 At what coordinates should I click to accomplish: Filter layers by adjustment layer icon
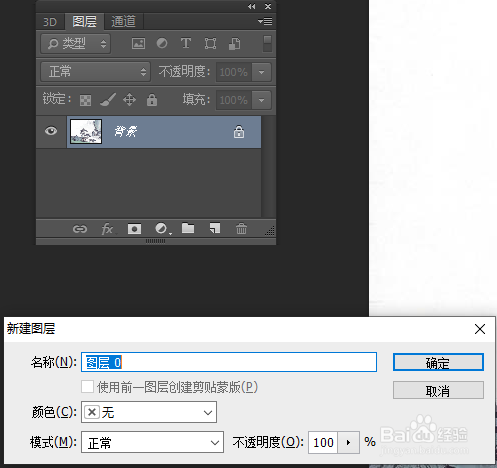(162, 43)
